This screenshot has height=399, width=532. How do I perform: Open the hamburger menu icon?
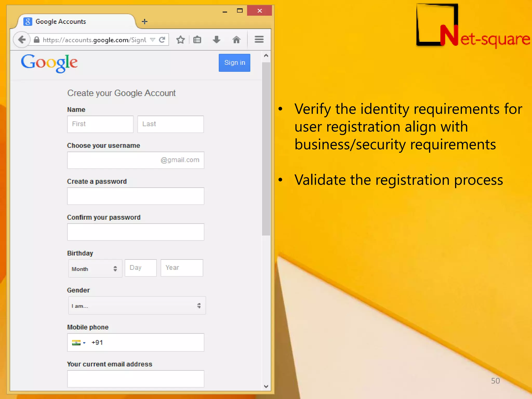pyautogui.click(x=259, y=39)
